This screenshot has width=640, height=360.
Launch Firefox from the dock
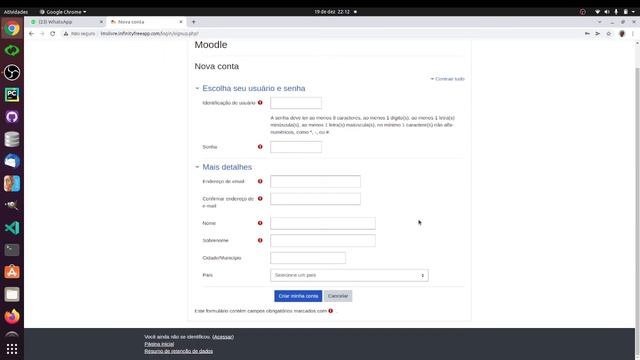(12, 316)
